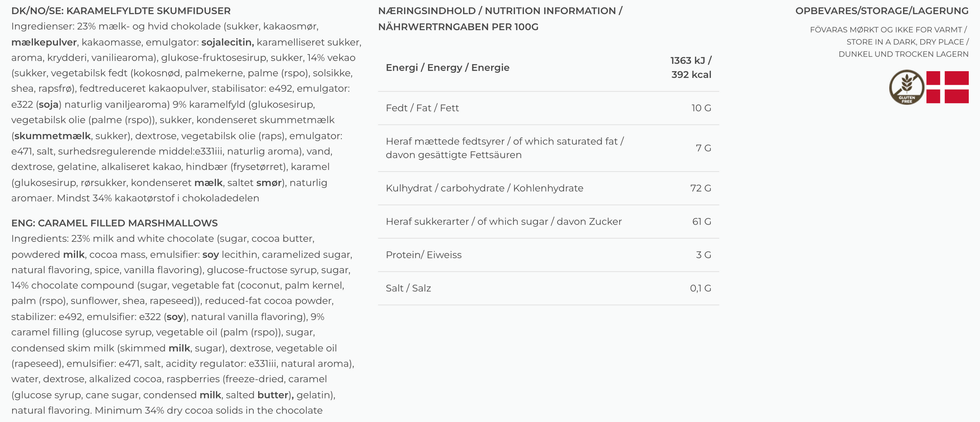Viewport: 980px width, 422px height.
Task: Click the Danish flag icon
Action: [947, 87]
